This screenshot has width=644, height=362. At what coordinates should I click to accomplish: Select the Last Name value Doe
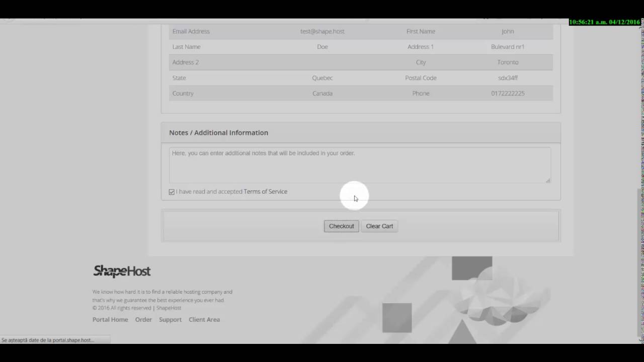coord(323,47)
